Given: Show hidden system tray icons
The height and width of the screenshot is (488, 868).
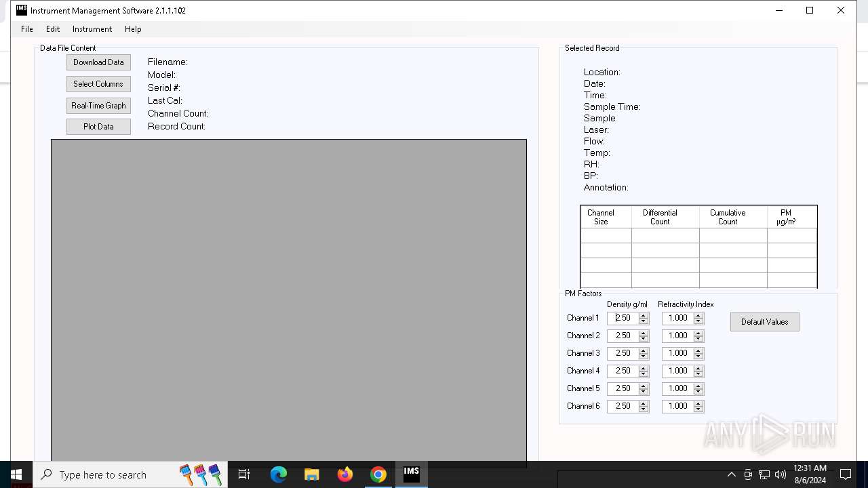Looking at the screenshot, I should tap(731, 474).
